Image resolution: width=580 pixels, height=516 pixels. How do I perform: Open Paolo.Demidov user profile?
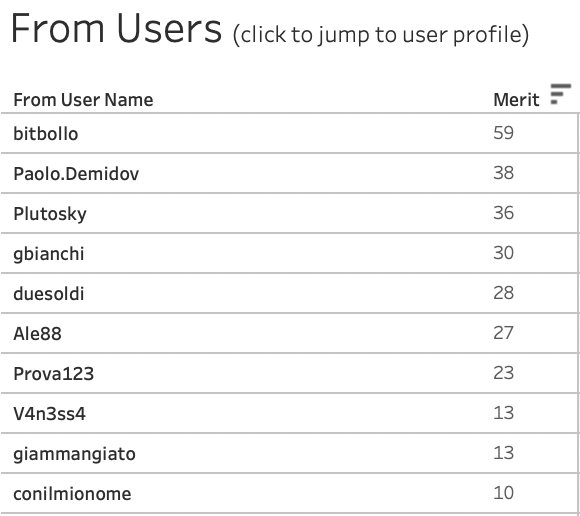tap(76, 173)
